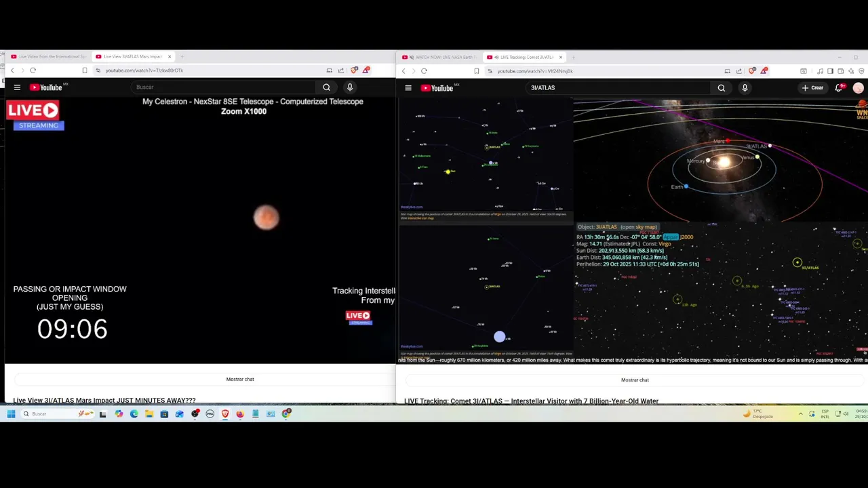Open YouTube notifications bell

click(x=839, y=87)
